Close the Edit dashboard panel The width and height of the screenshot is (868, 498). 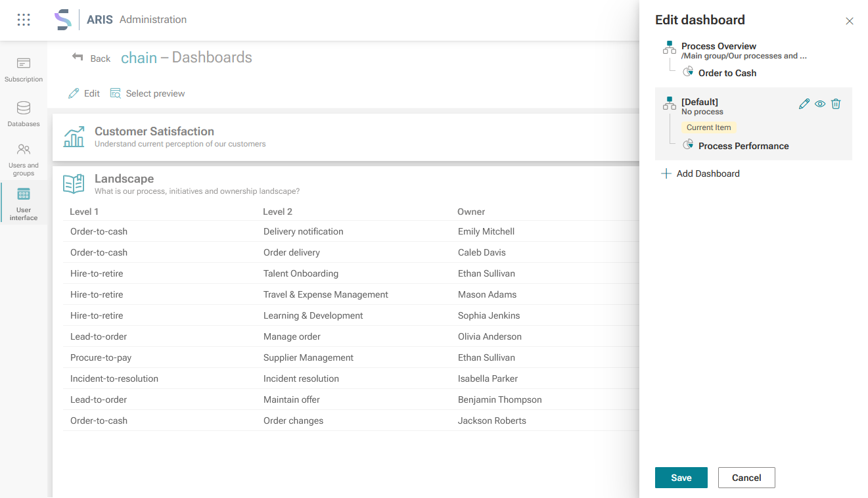[x=850, y=21]
